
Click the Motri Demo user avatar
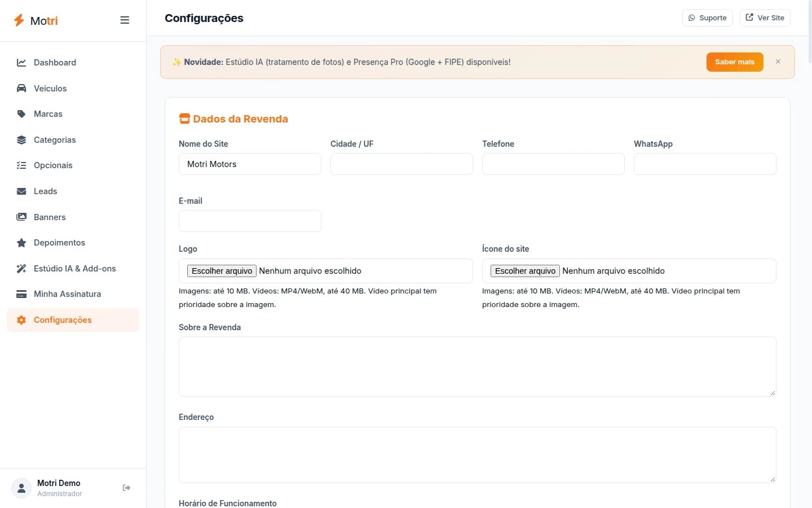(21, 488)
